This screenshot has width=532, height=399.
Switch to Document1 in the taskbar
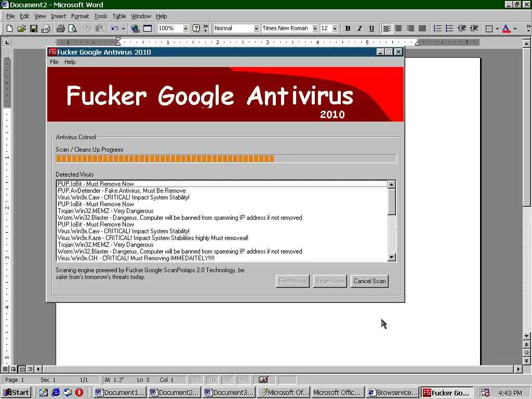[x=120, y=393]
